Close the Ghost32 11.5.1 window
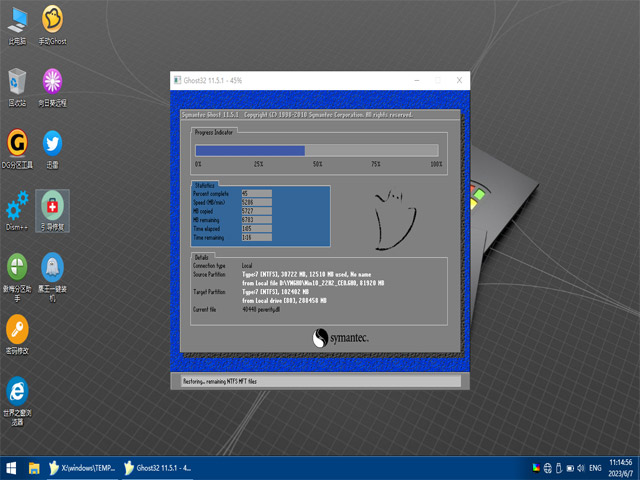The image size is (640, 480). (459, 80)
